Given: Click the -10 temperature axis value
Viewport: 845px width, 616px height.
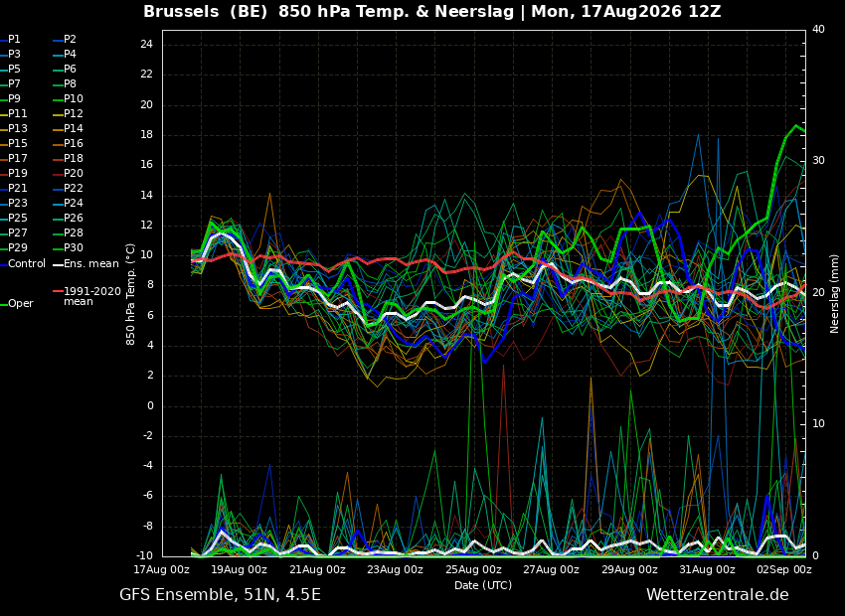Looking at the screenshot, I should coord(144,556).
